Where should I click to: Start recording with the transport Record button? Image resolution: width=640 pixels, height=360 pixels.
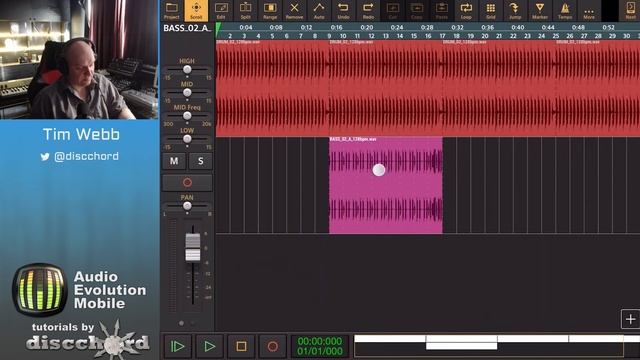273,347
